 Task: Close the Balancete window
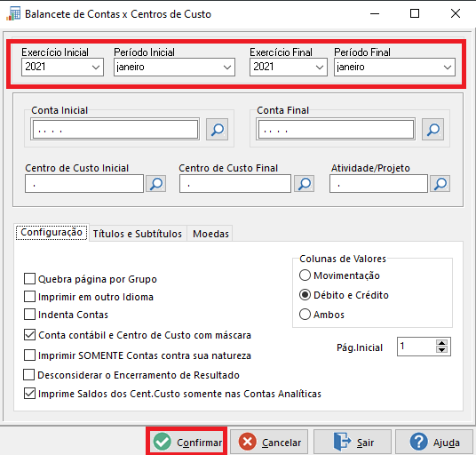coord(456,13)
